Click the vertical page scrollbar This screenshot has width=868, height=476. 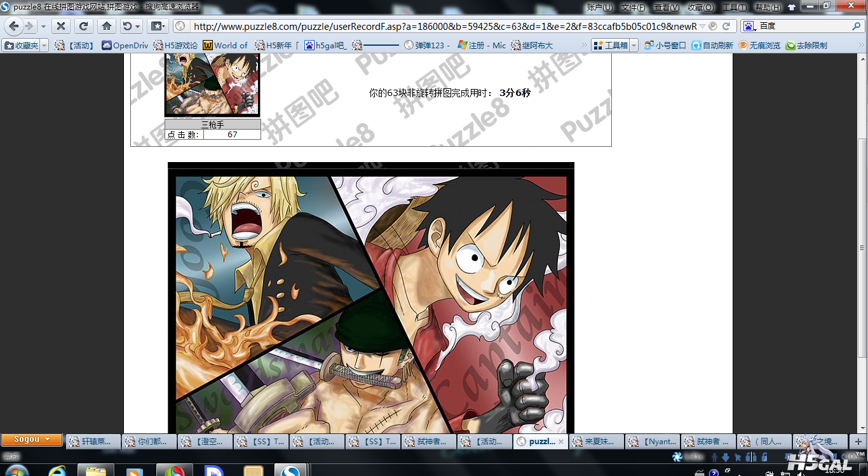point(862,248)
